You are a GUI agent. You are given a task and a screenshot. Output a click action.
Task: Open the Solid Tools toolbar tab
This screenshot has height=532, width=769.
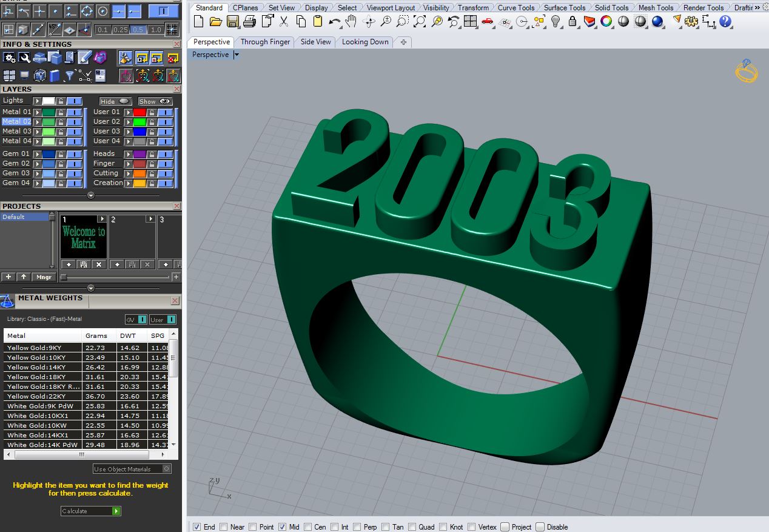pyautogui.click(x=611, y=8)
